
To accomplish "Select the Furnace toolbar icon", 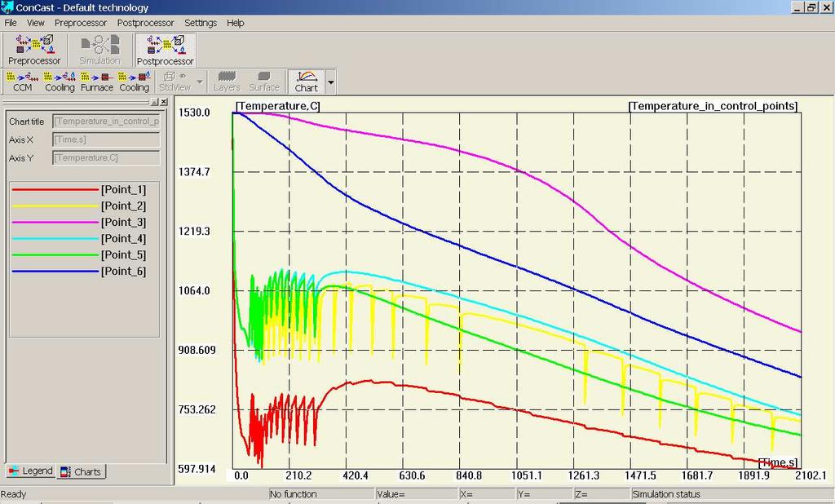I will 97,82.
